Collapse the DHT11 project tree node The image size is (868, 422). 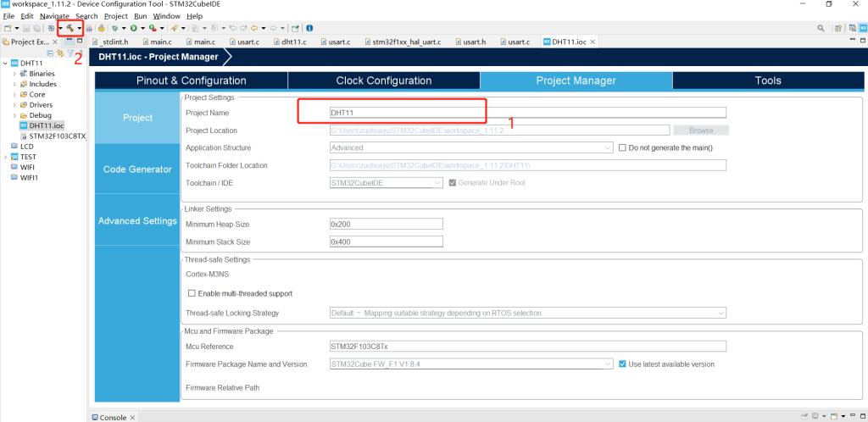click(5, 63)
